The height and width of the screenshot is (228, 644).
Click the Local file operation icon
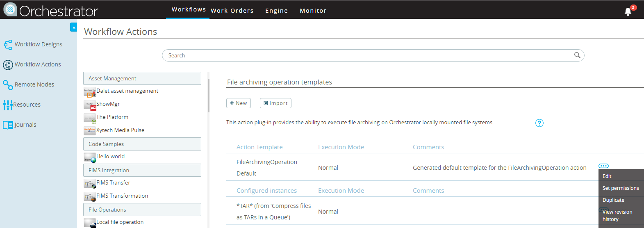coord(90,223)
